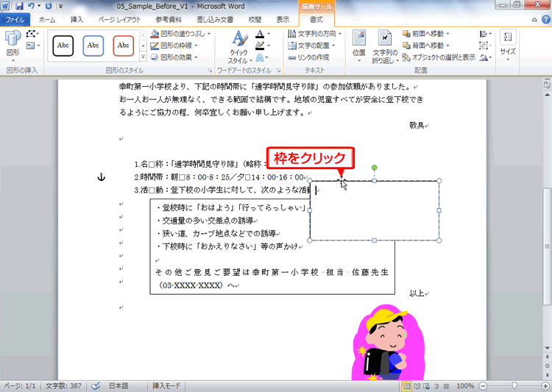Open the サイズ size button
Image resolution: width=552 pixels, height=392 pixels.
tap(508, 46)
